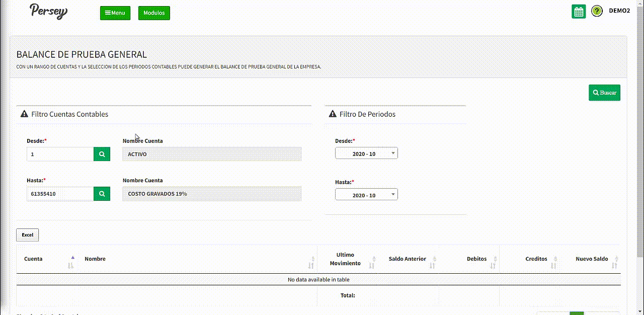This screenshot has width=644, height=315.
Task: Sort table by Nuevo Saldo column
Action: (x=592, y=259)
